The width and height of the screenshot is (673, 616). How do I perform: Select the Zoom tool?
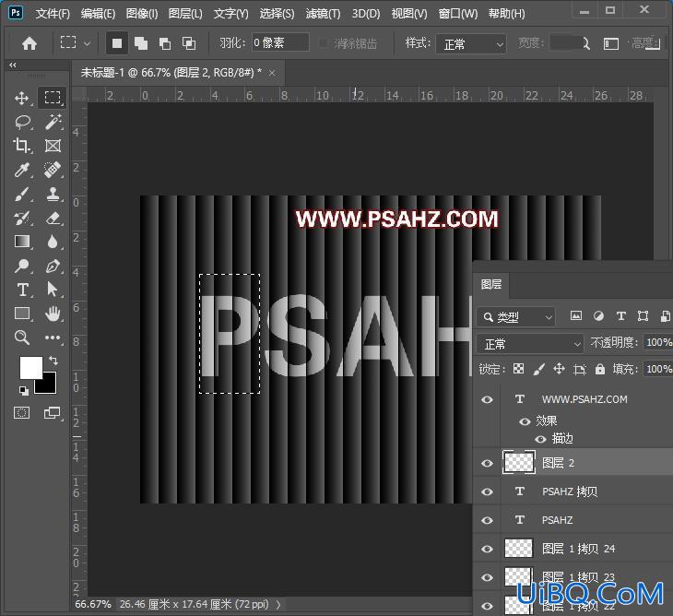click(22, 338)
